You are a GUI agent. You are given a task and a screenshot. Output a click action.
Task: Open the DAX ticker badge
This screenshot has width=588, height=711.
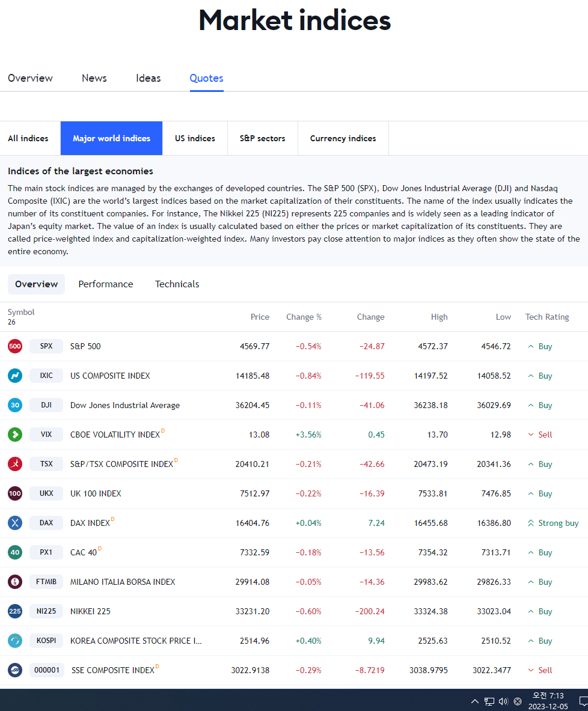click(x=46, y=523)
